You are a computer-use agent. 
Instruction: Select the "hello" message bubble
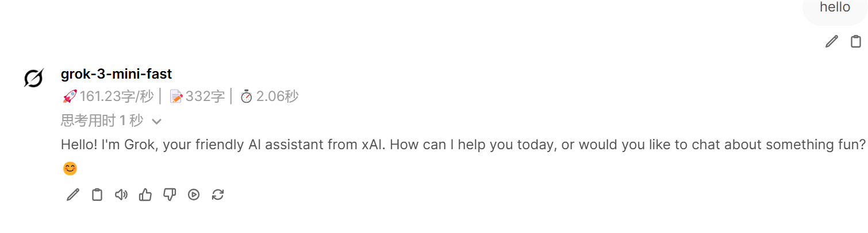tap(835, 9)
